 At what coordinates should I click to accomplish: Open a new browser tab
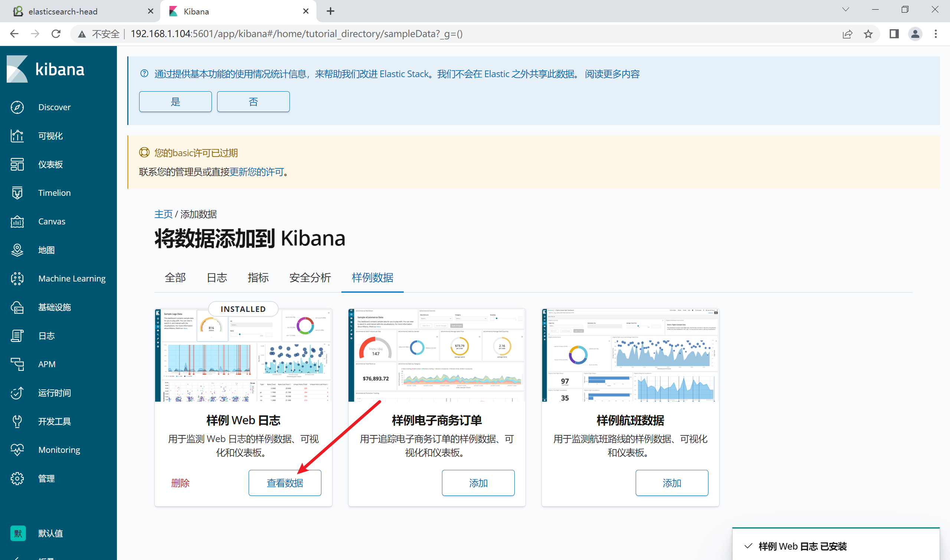pos(330,11)
